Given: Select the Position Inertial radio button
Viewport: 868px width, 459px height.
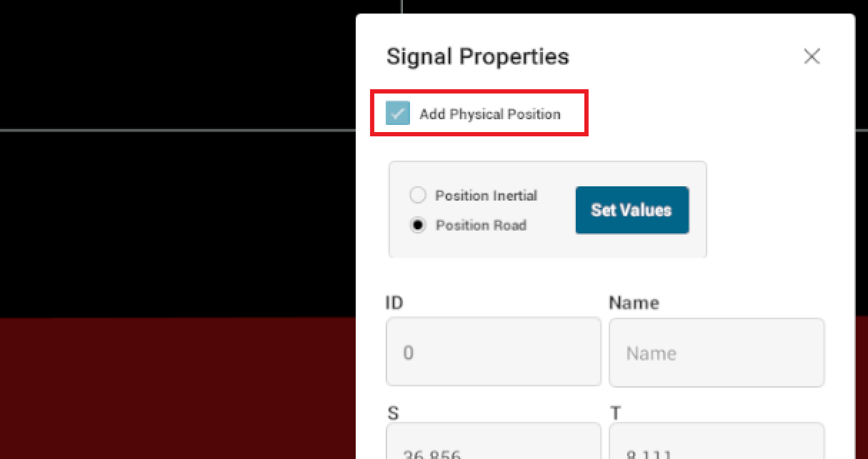Looking at the screenshot, I should (418, 196).
